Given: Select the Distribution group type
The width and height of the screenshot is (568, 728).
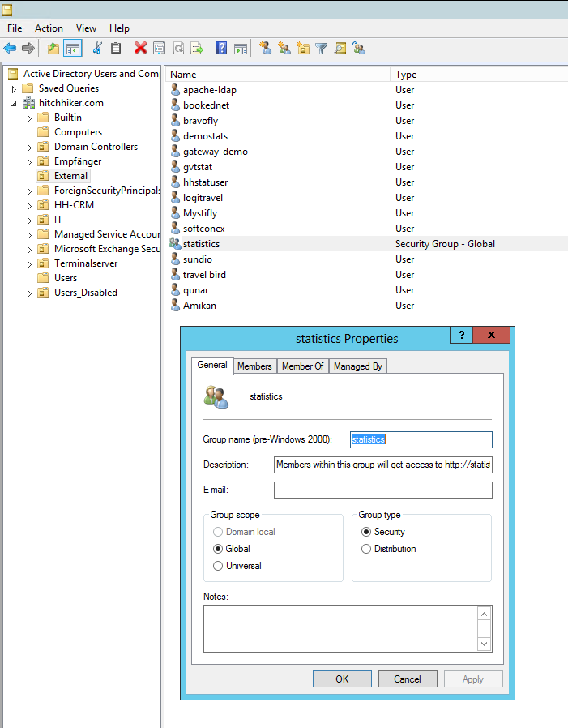Looking at the screenshot, I should [x=366, y=549].
